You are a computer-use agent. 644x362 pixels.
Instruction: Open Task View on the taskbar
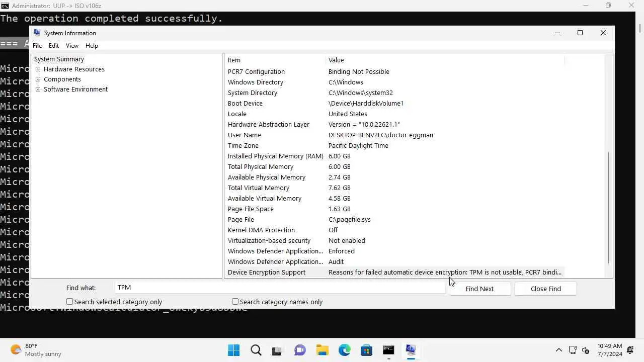point(277,350)
